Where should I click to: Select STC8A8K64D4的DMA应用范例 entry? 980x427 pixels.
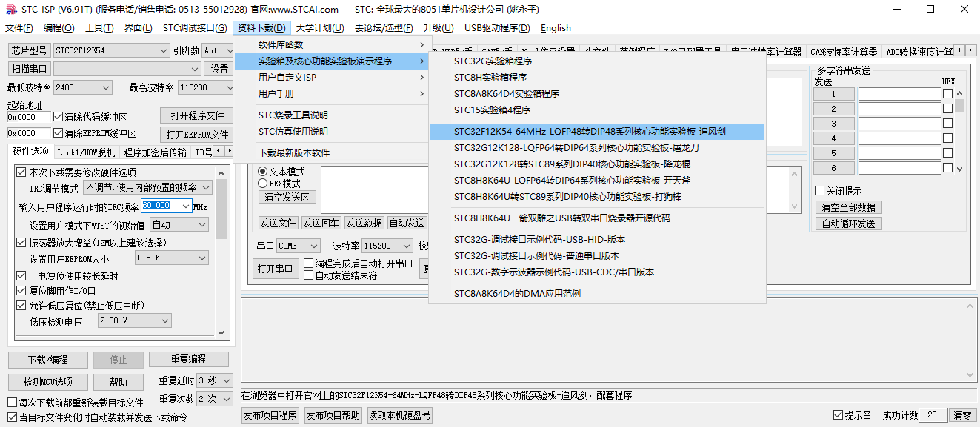(x=596, y=294)
